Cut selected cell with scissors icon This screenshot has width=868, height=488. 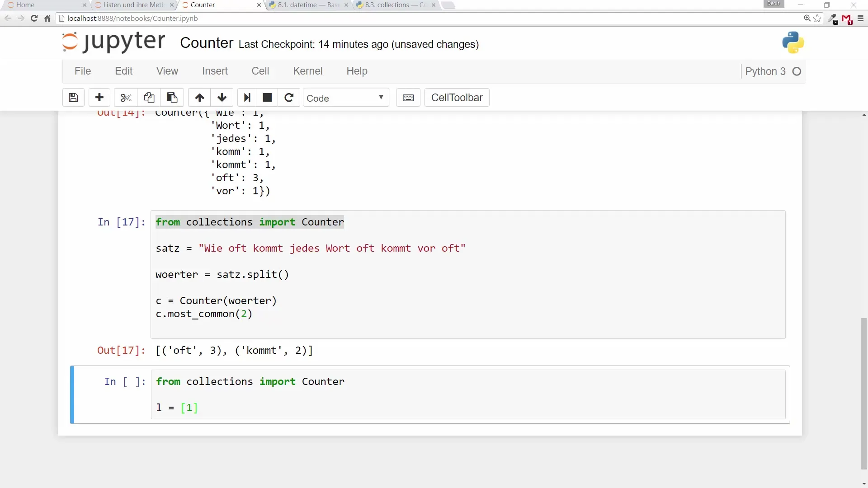pyautogui.click(x=126, y=98)
